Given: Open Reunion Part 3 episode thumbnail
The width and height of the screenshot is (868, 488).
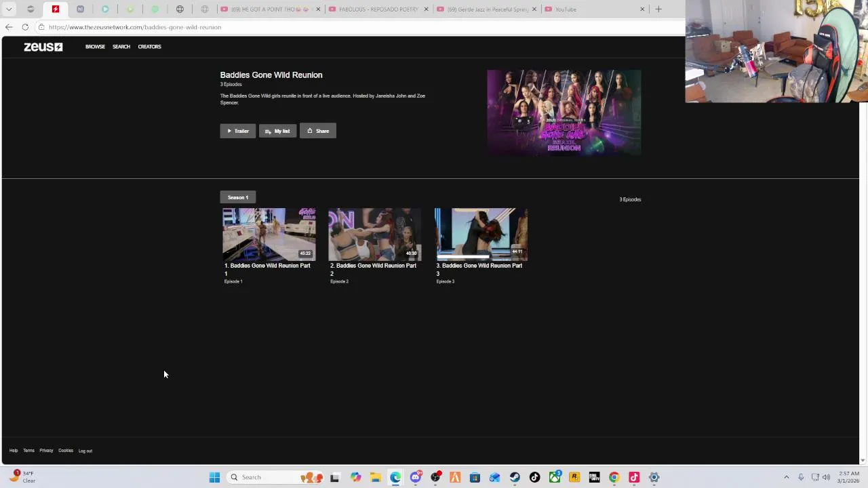Looking at the screenshot, I should pos(481,235).
